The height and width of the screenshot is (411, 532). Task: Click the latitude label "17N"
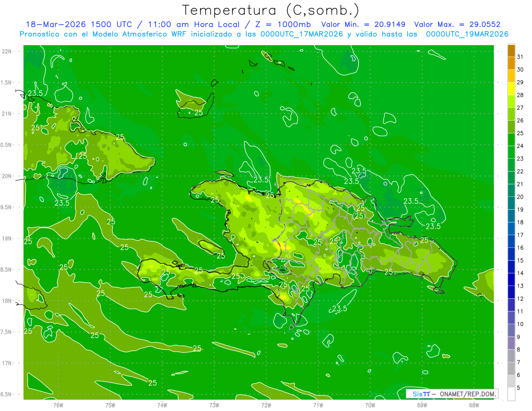7,363
